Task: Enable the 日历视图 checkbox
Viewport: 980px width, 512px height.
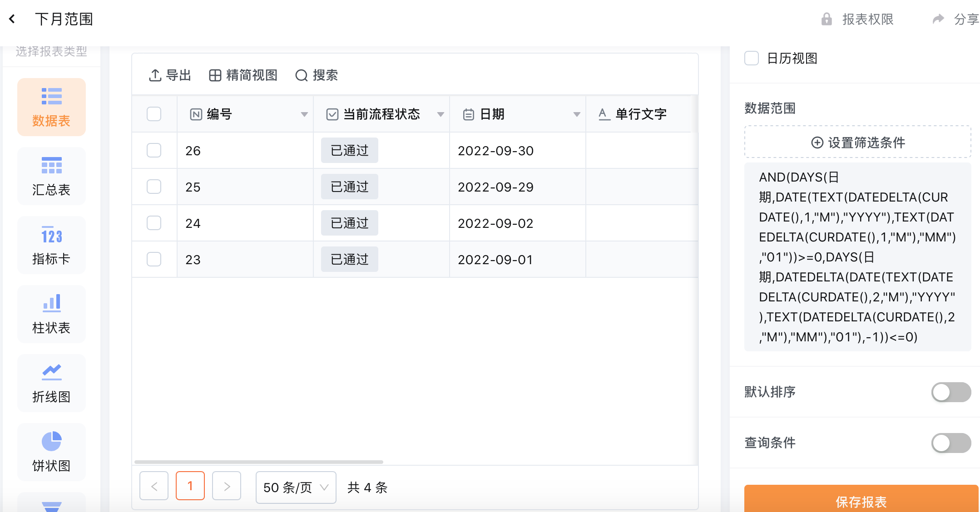Action: [752, 58]
